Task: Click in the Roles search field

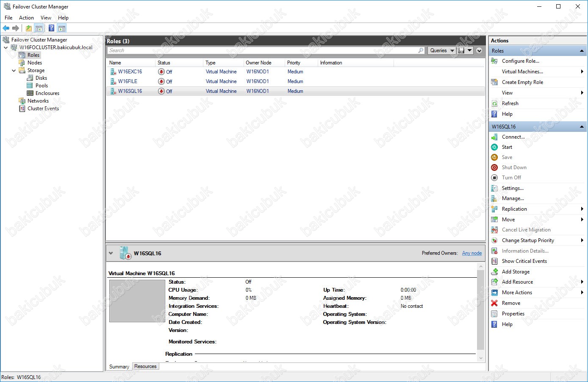Action: pos(262,50)
